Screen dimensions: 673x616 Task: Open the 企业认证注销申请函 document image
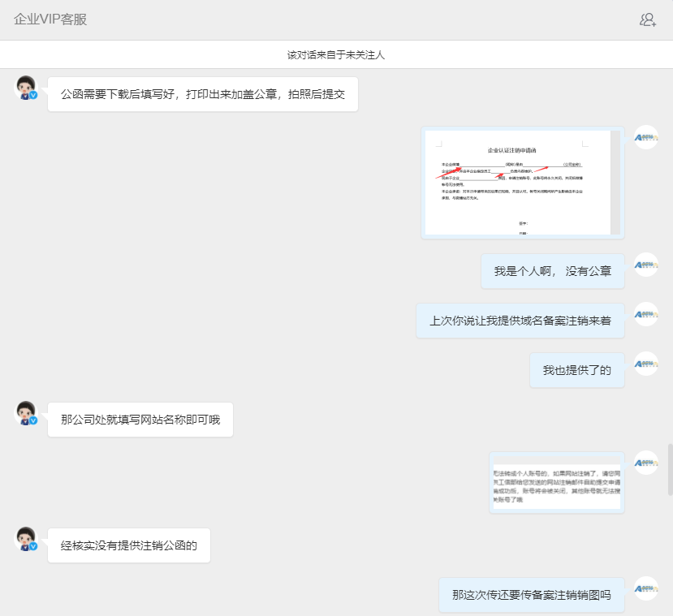(522, 181)
